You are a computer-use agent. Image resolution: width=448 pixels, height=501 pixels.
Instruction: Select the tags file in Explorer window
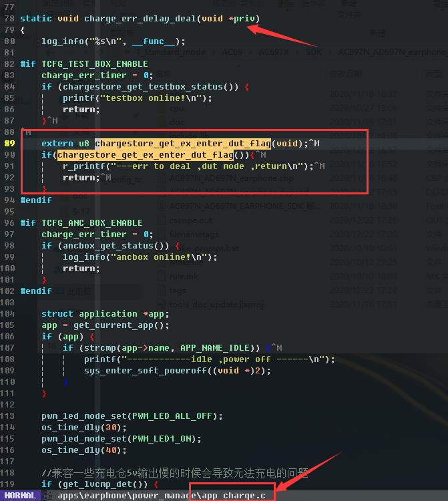point(178,291)
